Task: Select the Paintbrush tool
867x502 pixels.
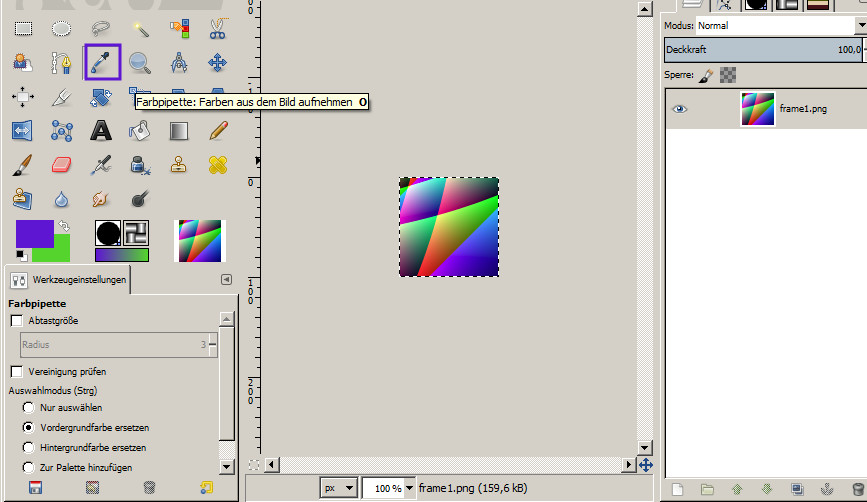Action: point(23,165)
